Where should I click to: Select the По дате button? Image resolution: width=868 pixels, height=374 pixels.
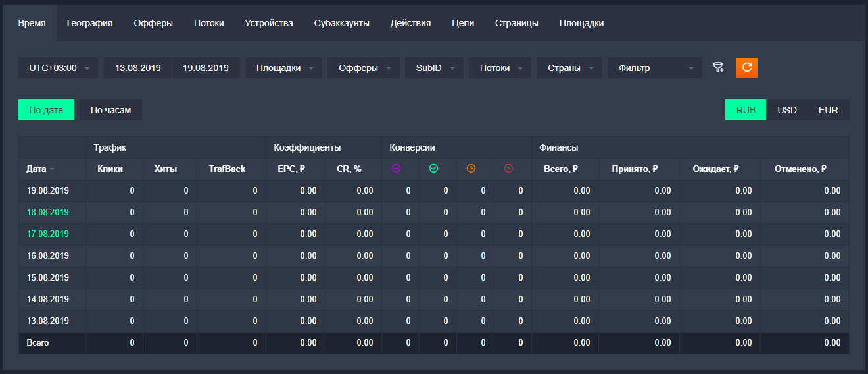46,110
